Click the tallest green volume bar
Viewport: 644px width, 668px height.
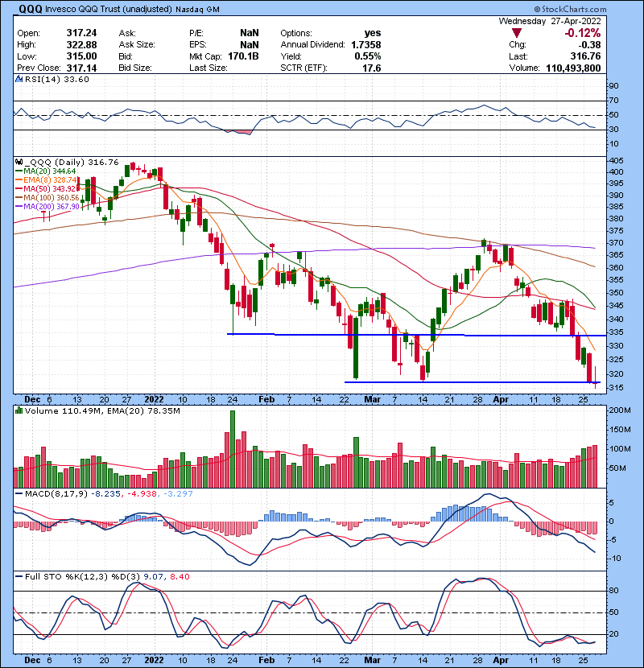point(233,449)
